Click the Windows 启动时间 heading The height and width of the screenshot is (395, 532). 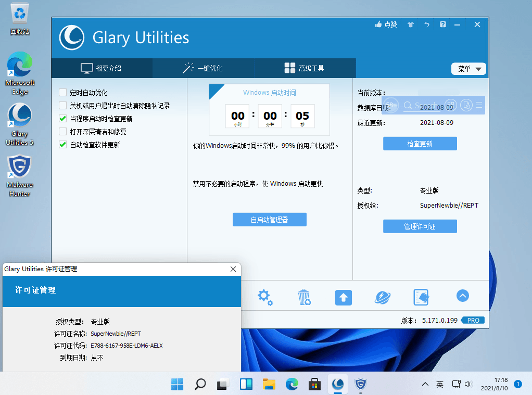tap(270, 93)
